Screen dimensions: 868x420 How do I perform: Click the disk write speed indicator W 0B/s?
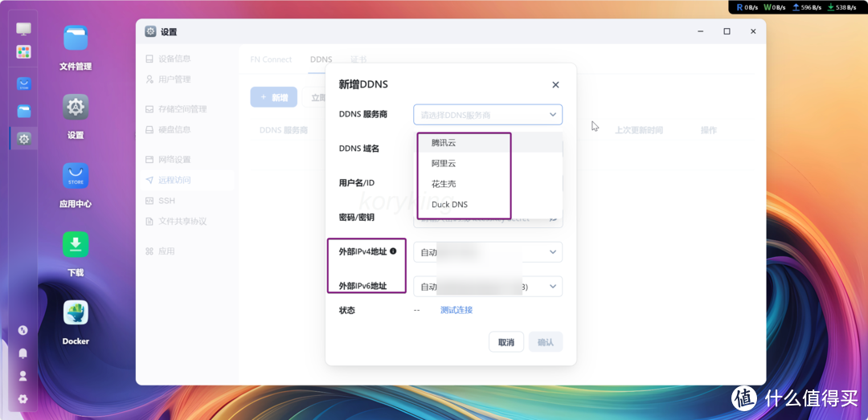[775, 8]
